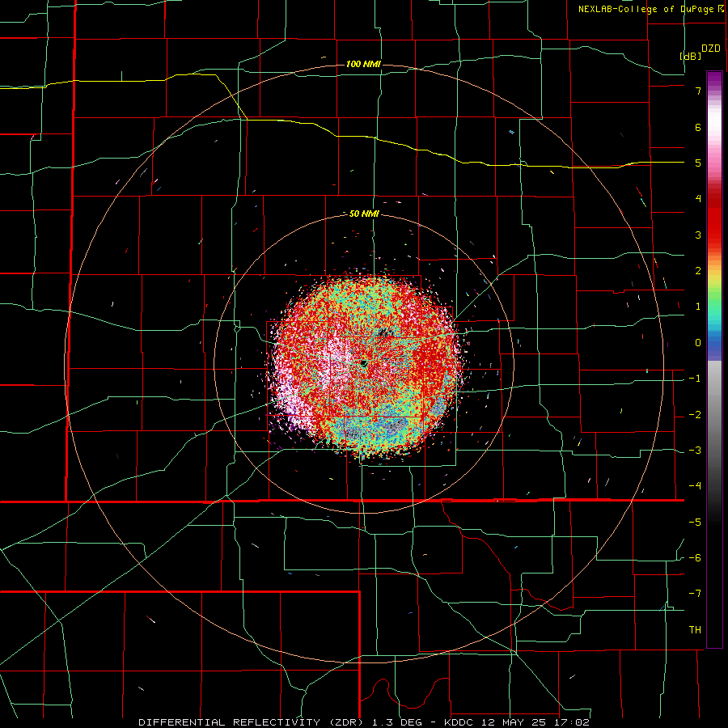Click the TH threshold label on the scale

pos(695,629)
